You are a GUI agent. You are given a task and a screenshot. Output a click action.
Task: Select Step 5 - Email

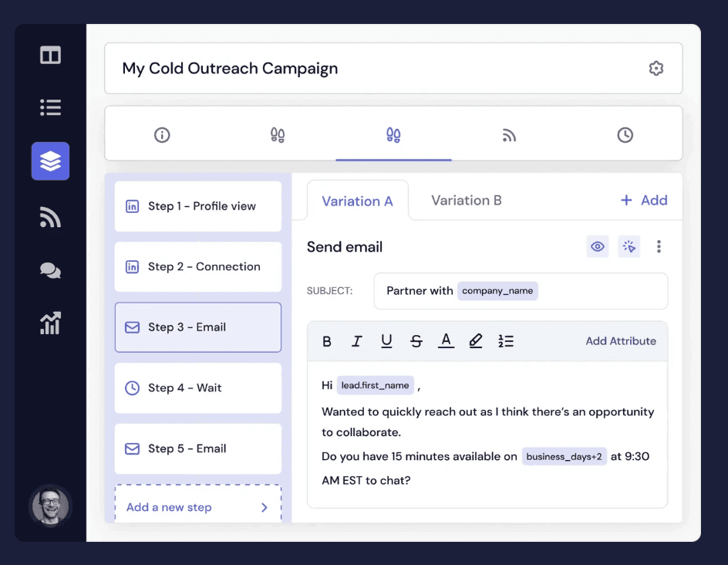pos(198,449)
